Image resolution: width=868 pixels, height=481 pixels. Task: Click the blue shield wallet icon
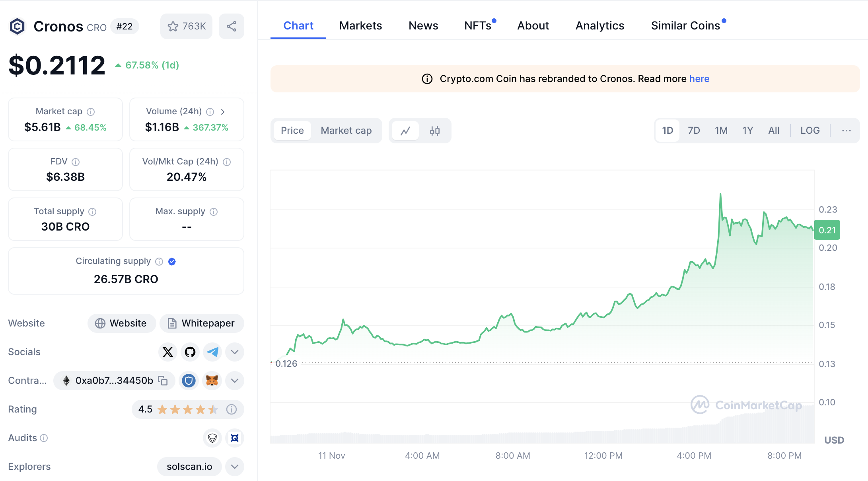[189, 380]
